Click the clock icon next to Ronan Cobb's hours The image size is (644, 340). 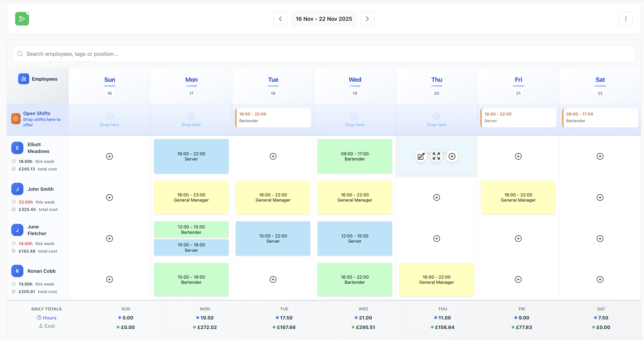[13, 284]
